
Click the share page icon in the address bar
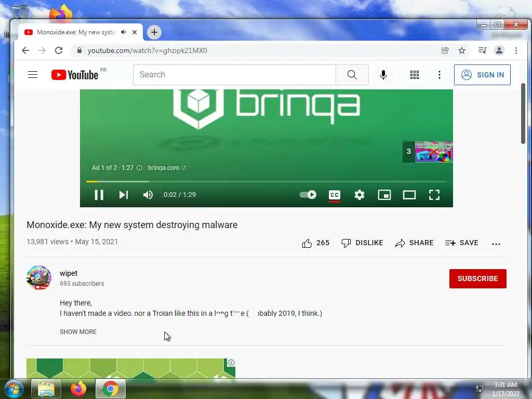[445, 50]
